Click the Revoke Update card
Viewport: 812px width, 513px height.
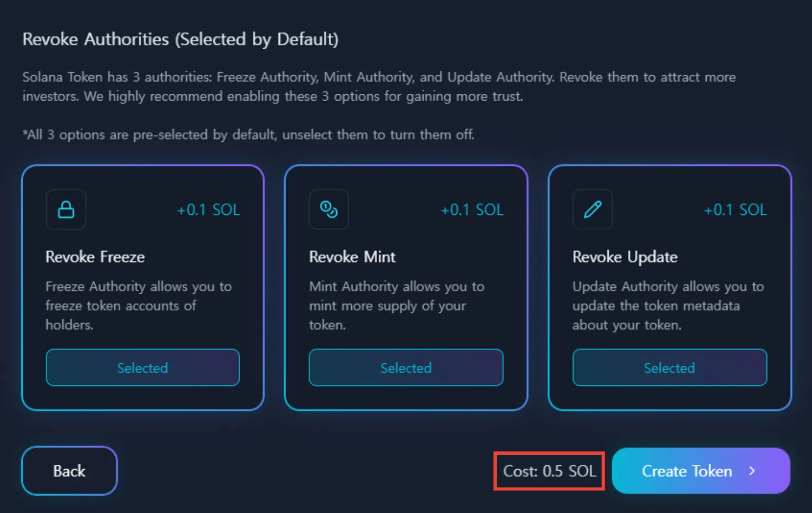pyautogui.click(x=669, y=286)
